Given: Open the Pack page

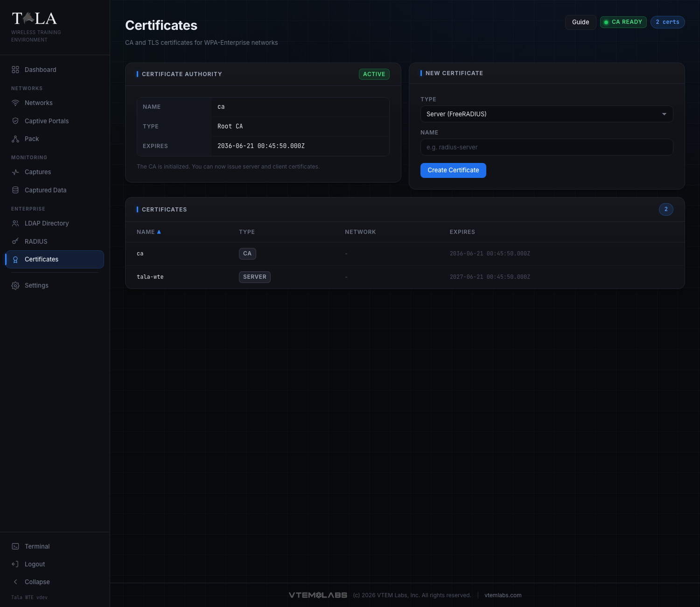Looking at the screenshot, I should (55, 139).
